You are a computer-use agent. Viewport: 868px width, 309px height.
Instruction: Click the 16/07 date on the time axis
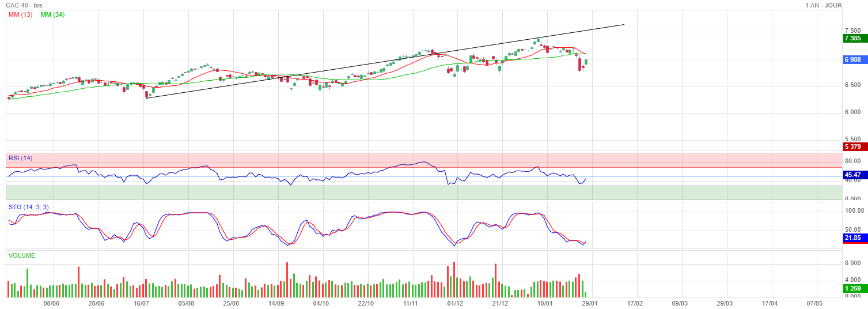coord(141,303)
